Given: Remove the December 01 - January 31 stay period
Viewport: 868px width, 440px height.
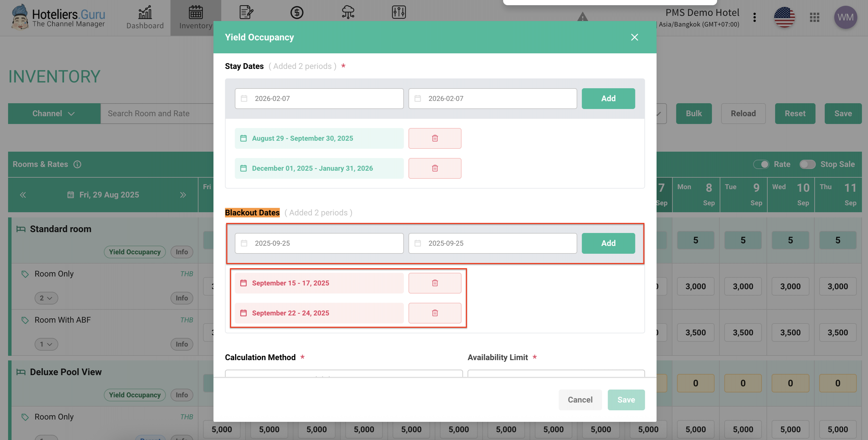Looking at the screenshot, I should 435,168.
